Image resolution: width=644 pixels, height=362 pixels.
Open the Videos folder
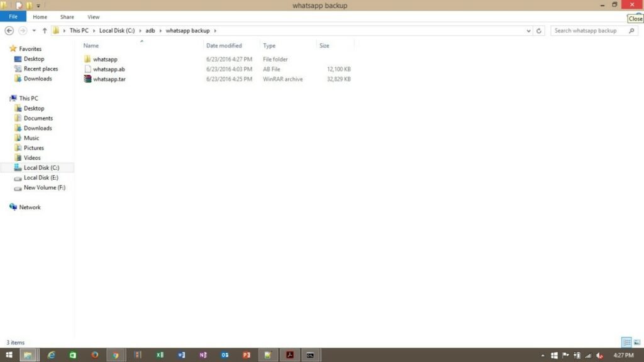32,158
